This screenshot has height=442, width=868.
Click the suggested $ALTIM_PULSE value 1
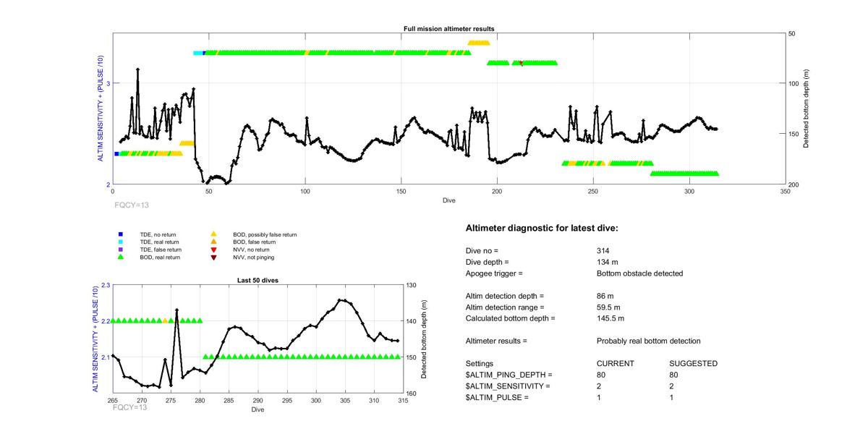(673, 398)
